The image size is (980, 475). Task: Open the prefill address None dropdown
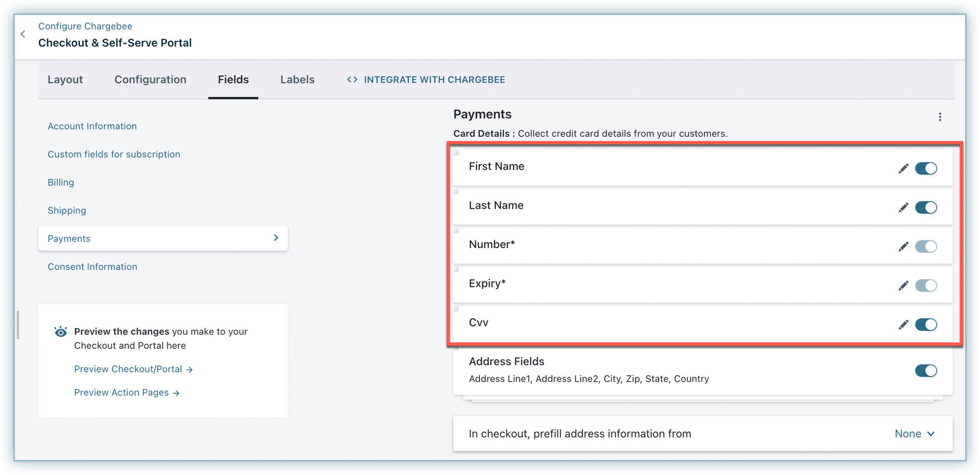tap(914, 434)
